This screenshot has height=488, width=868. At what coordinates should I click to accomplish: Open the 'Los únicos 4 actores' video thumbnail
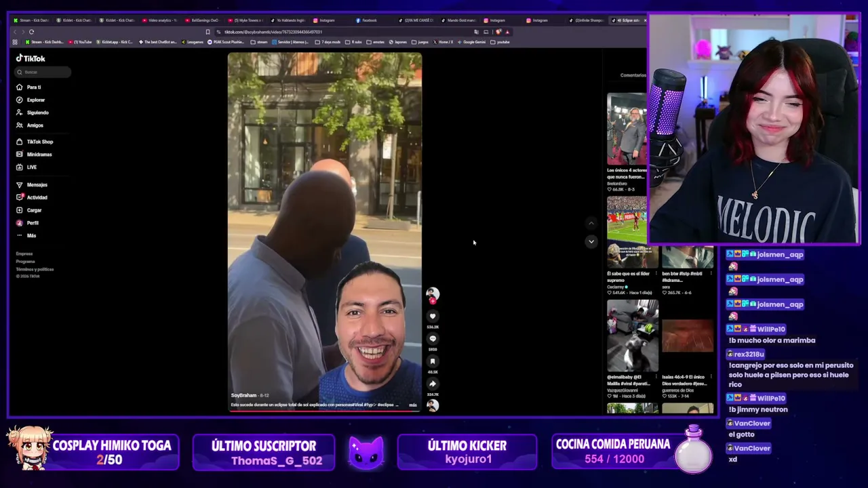click(627, 129)
